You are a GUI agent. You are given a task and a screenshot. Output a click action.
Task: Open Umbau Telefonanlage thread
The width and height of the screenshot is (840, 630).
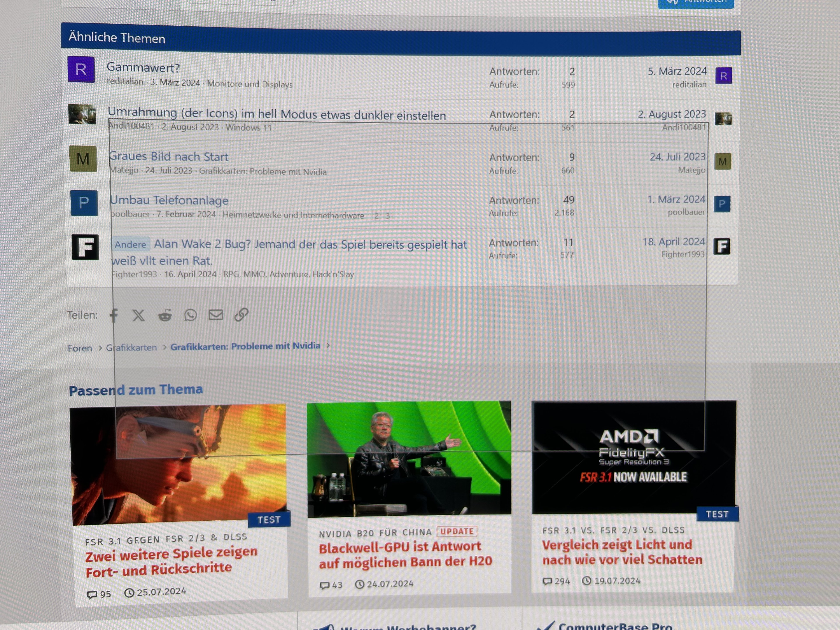[169, 200]
